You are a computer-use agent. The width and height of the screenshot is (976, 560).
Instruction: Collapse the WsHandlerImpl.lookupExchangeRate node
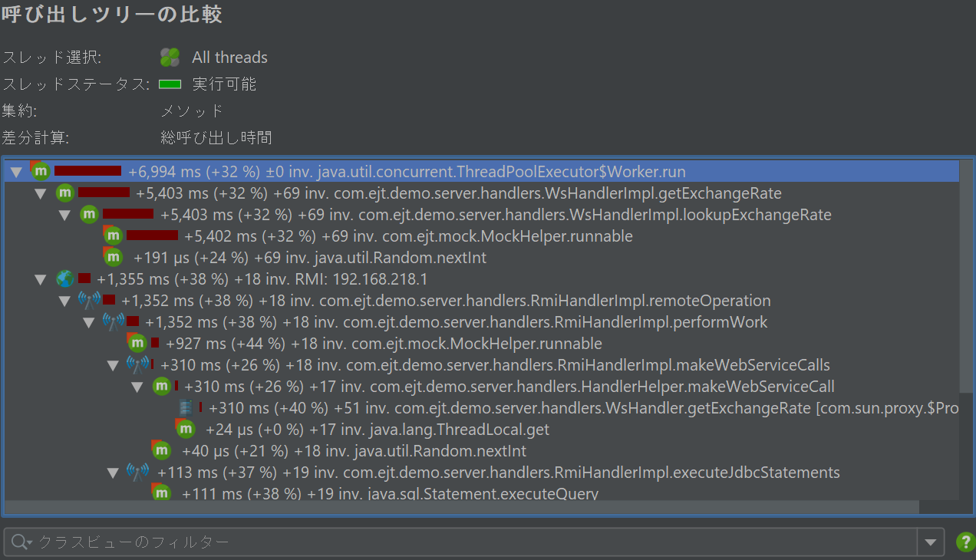coord(65,215)
